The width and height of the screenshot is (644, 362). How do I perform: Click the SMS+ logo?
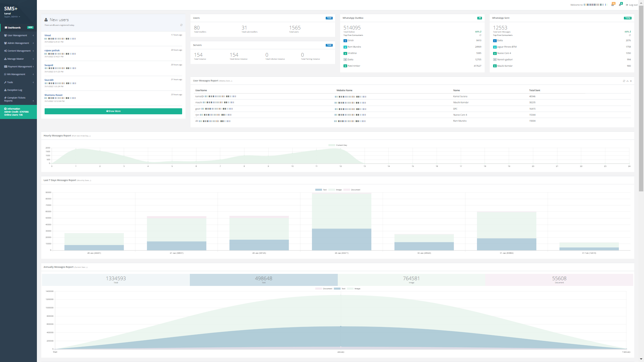tap(11, 9)
